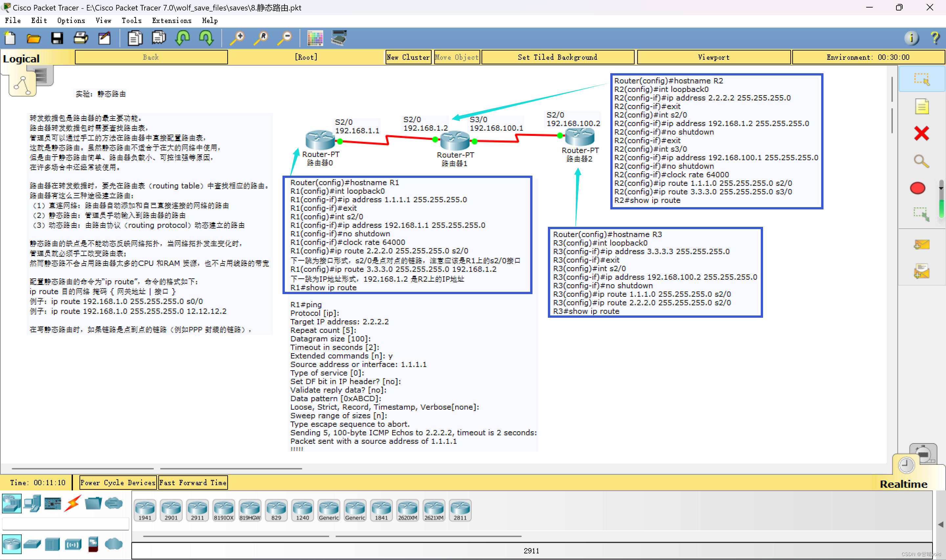Choose the red ellipse drawing tool
This screenshot has width=946, height=560.
918,188
